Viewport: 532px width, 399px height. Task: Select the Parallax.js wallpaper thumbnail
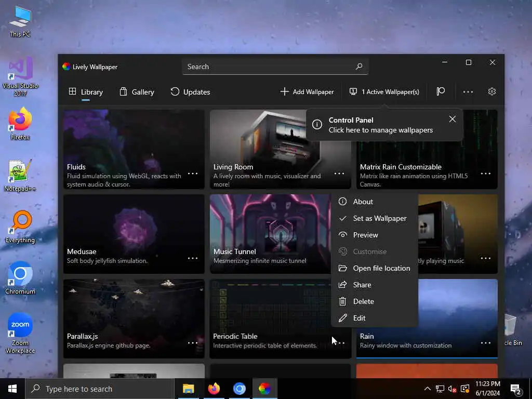134,318
